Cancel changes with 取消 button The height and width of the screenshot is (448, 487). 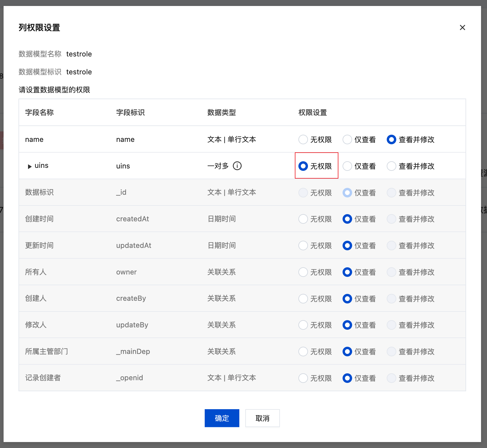pos(262,418)
